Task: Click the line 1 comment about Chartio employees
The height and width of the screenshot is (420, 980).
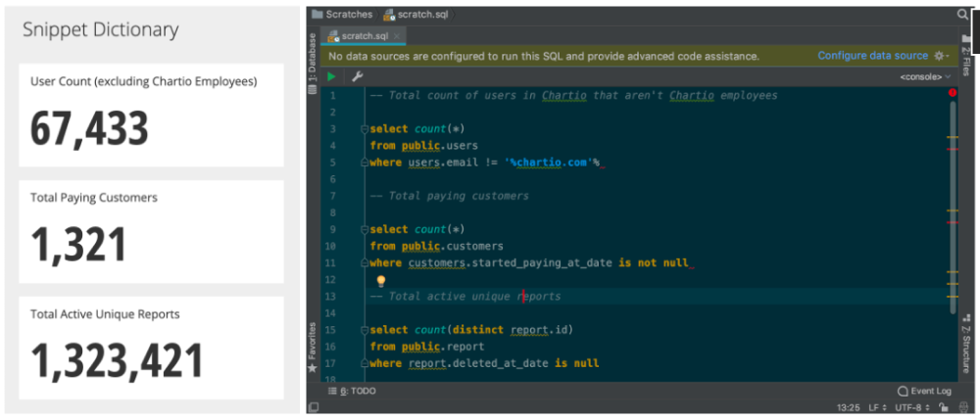Action: coord(573,96)
